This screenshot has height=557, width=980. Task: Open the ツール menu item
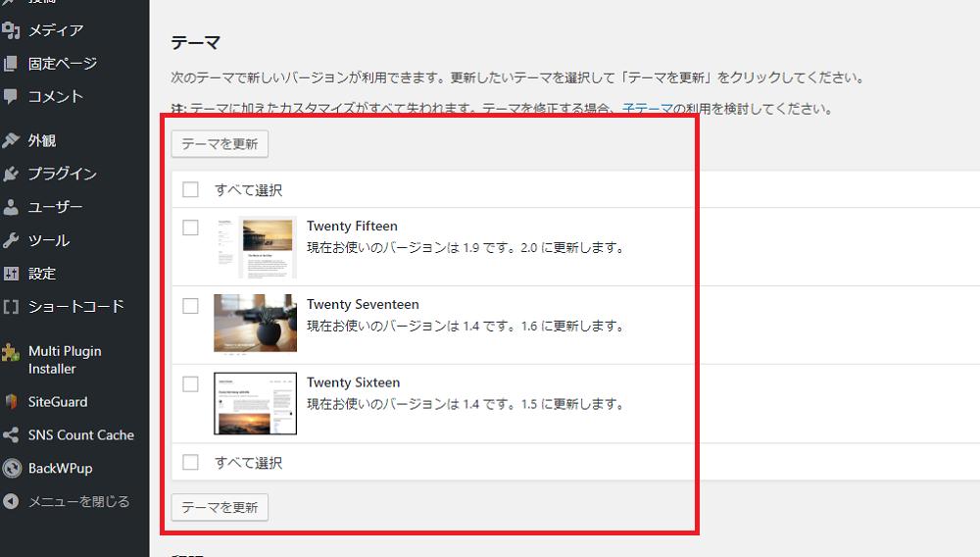click(49, 240)
